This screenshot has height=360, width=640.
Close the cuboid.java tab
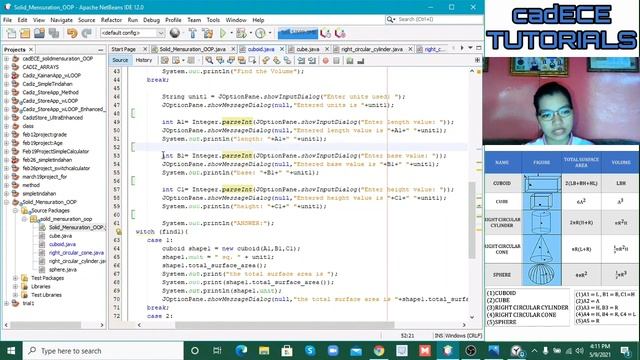coord(282,49)
